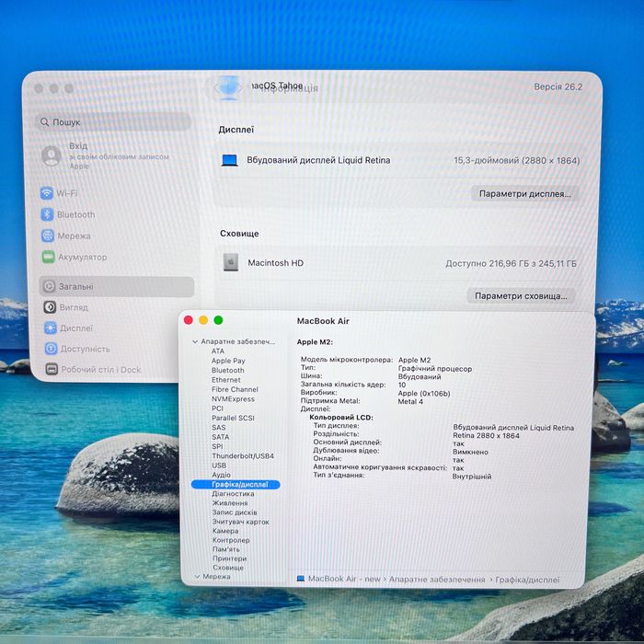Click Вхід Apple account sign-in link

coord(119,156)
